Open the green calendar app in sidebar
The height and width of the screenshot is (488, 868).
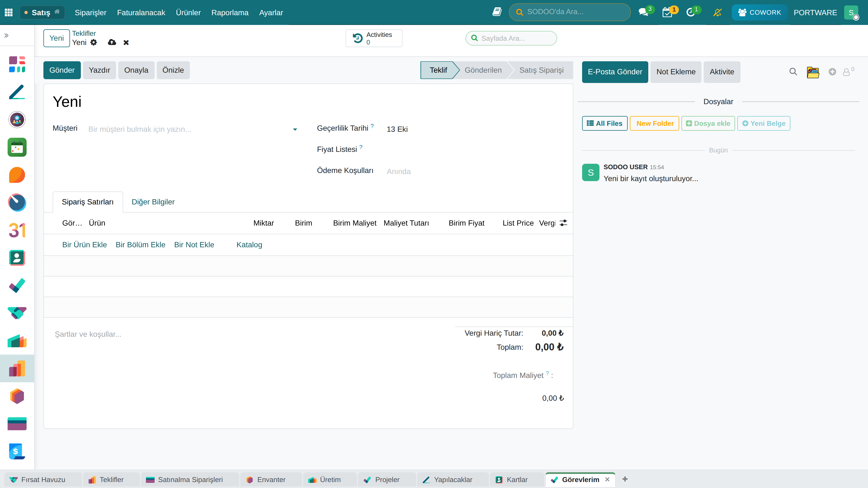[x=17, y=147]
